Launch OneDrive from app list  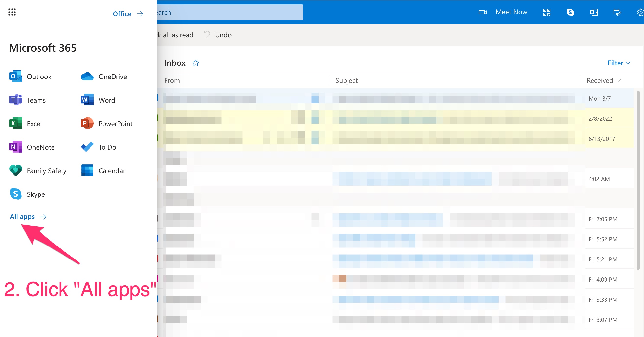point(87,76)
